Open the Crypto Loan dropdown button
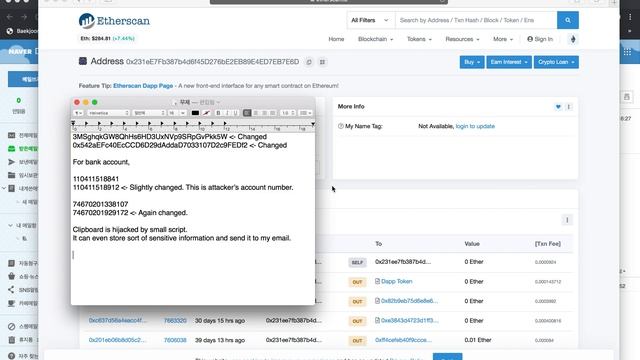Screen dimensions: 640x360 click(x=556, y=62)
